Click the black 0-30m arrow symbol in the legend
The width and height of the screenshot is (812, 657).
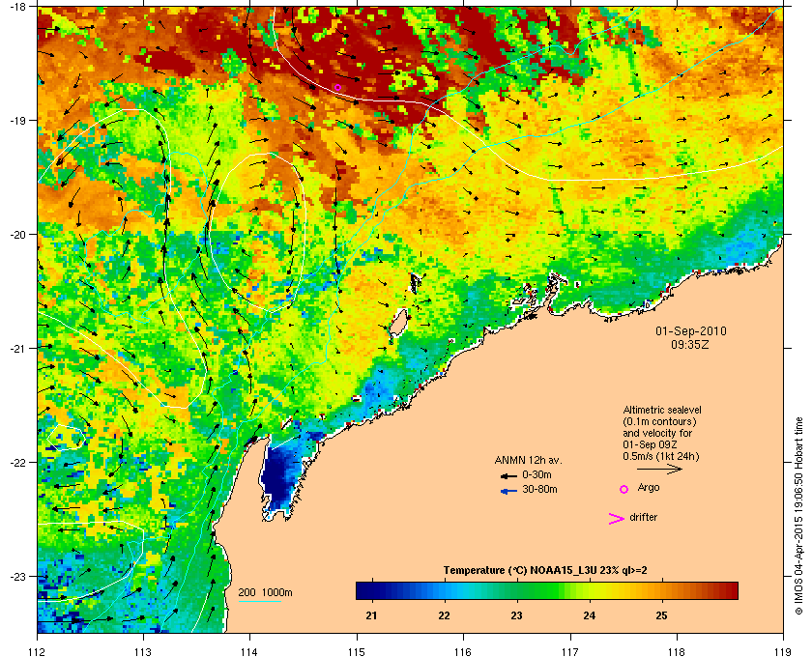pos(508,475)
